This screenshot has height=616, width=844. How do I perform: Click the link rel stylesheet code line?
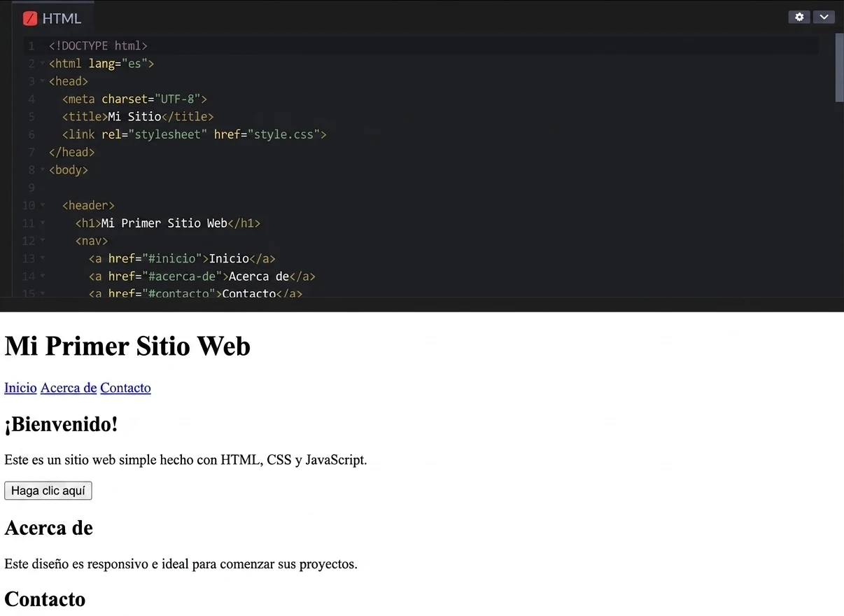pyautogui.click(x=195, y=134)
